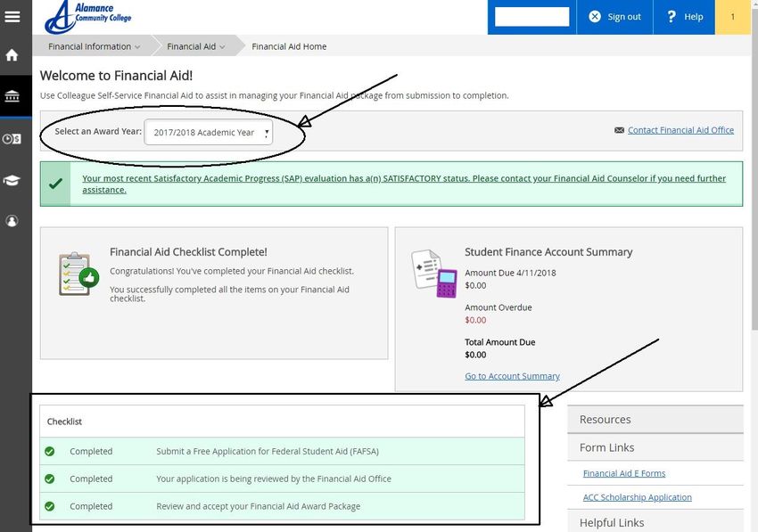Open the hamburger menu icon

pos(12,16)
